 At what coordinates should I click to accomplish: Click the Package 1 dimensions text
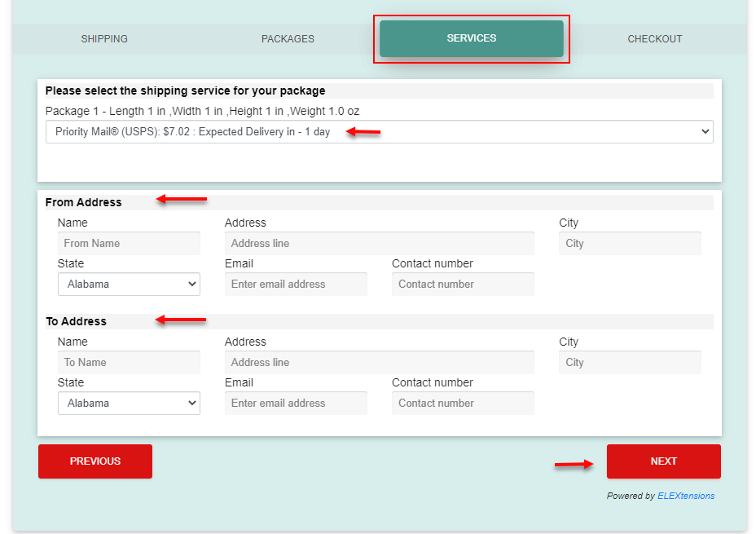203,112
